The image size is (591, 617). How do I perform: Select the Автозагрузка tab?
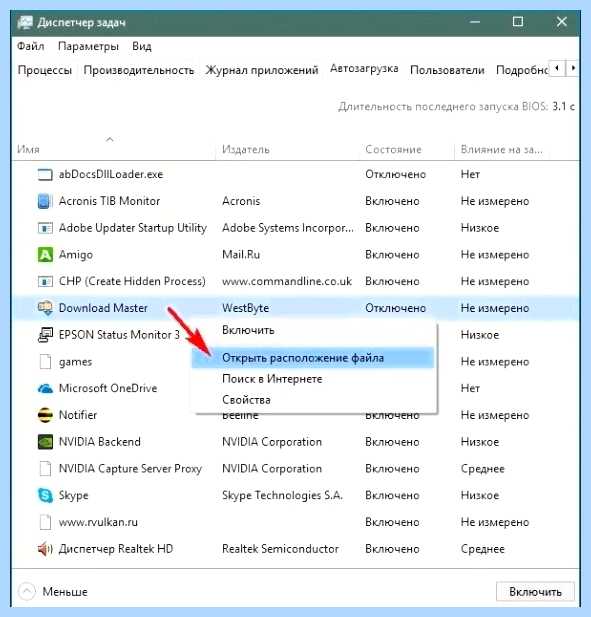(364, 69)
